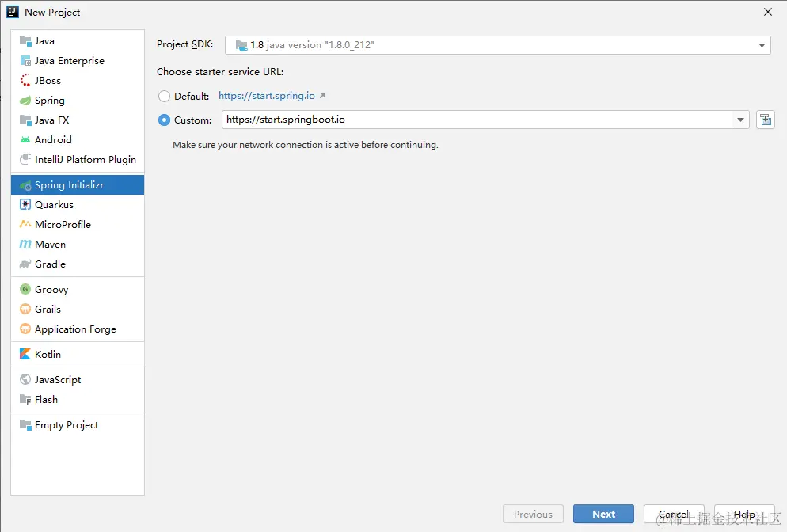Click the 'New Project' title text

pyautogui.click(x=52, y=13)
